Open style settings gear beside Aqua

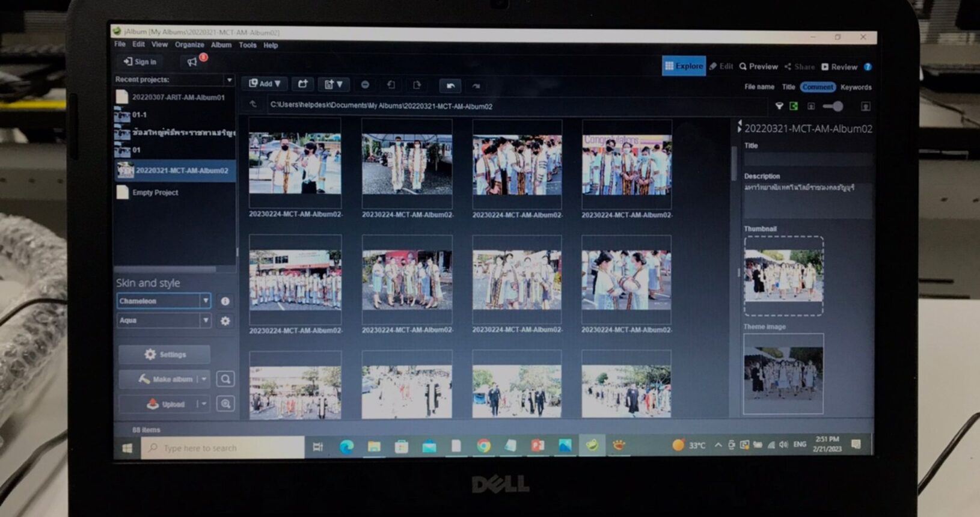tap(225, 321)
